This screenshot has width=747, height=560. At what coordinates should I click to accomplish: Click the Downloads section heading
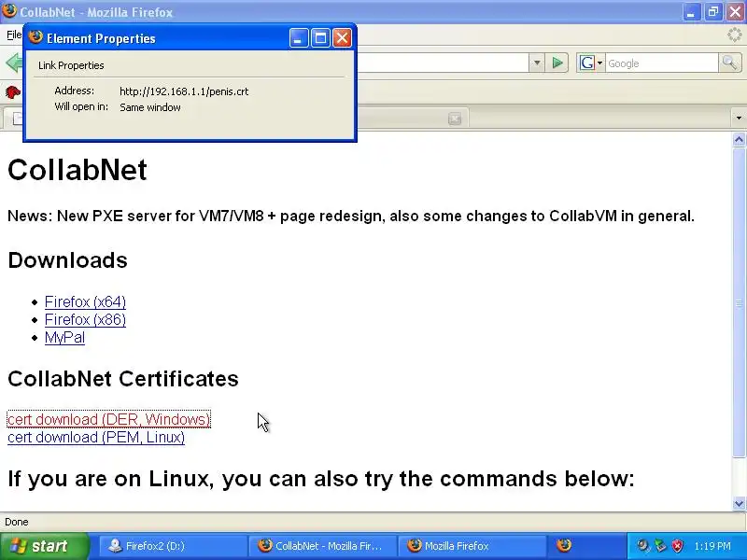pyautogui.click(x=67, y=260)
